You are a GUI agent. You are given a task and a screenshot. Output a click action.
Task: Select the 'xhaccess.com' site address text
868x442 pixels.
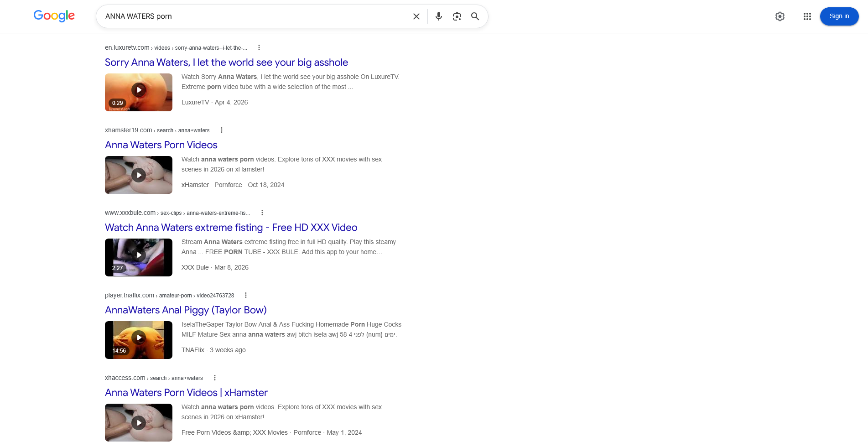point(125,378)
